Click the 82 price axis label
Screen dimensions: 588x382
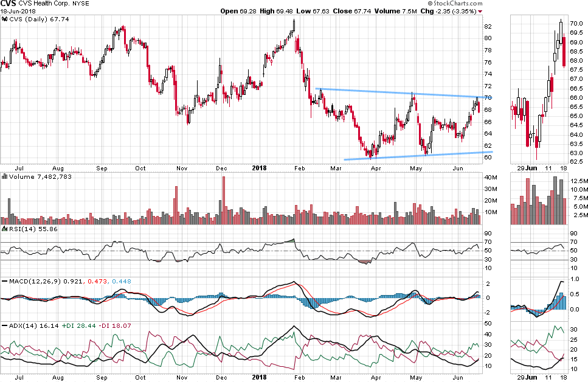pyautogui.click(x=488, y=26)
